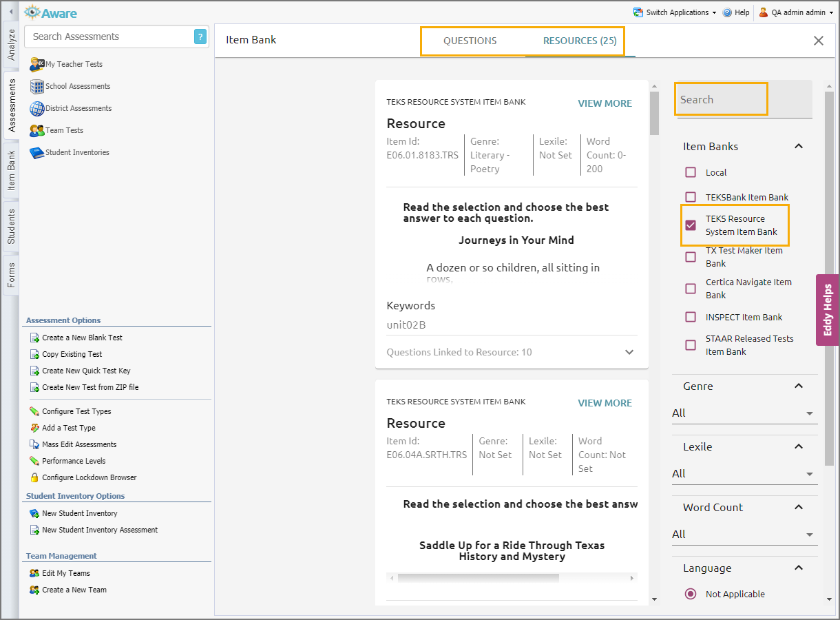Click the New Student Inventory Assessment icon
Image resolution: width=840 pixels, height=620 pixels.
click(34, 530)
